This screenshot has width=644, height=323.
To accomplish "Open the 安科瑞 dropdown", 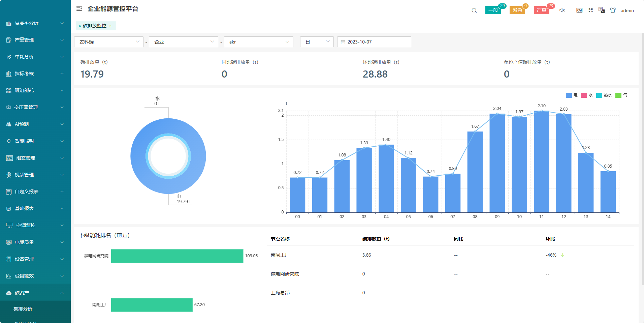I will [x=109, y=42].
